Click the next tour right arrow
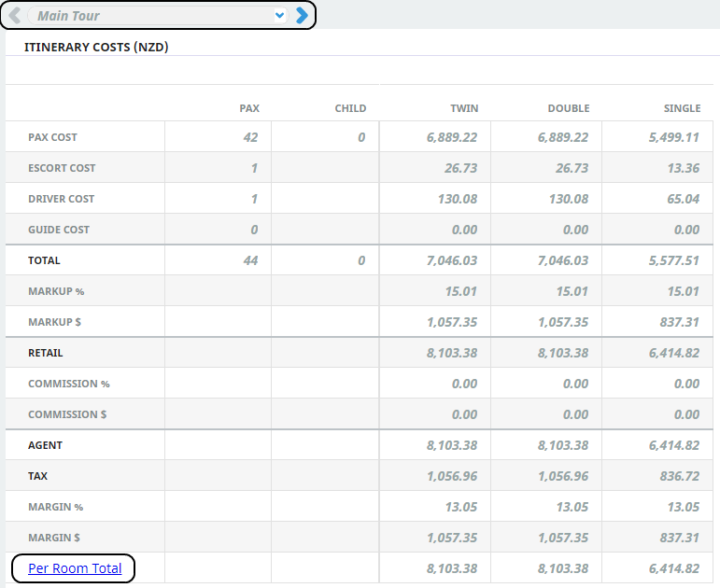 click(x=302, y=15)
